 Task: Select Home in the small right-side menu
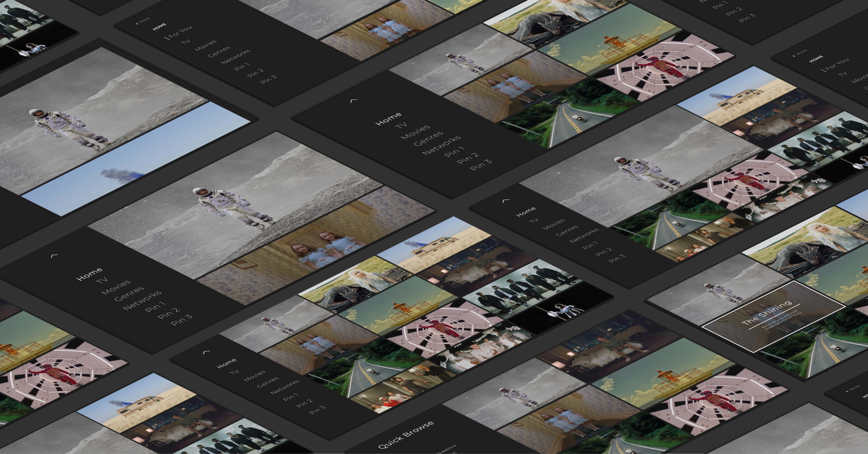(526, 212)
